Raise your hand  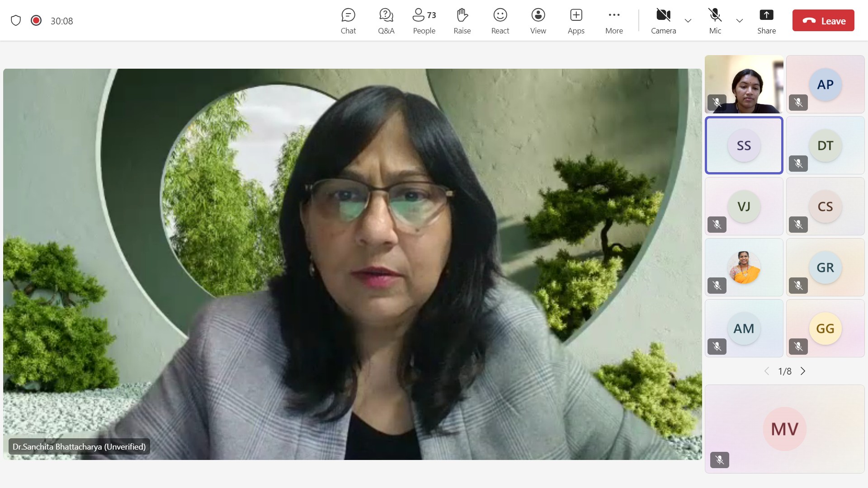462,21
